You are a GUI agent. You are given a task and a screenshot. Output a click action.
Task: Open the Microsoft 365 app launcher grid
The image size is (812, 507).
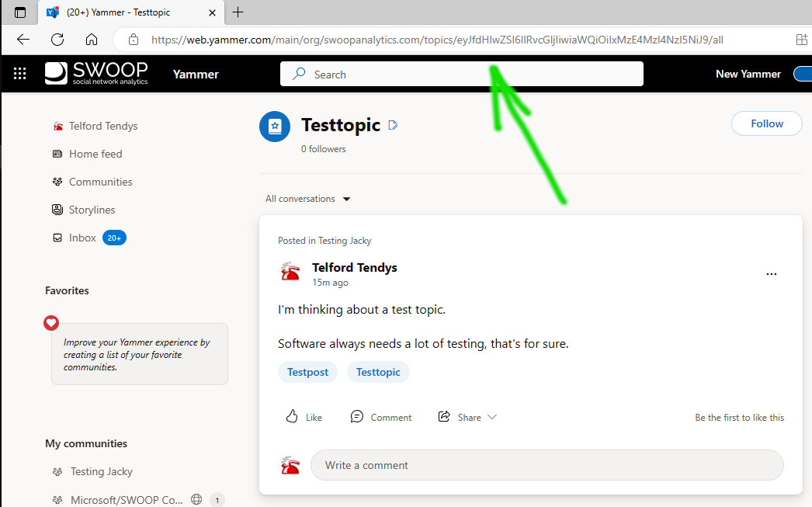point(19,74)
